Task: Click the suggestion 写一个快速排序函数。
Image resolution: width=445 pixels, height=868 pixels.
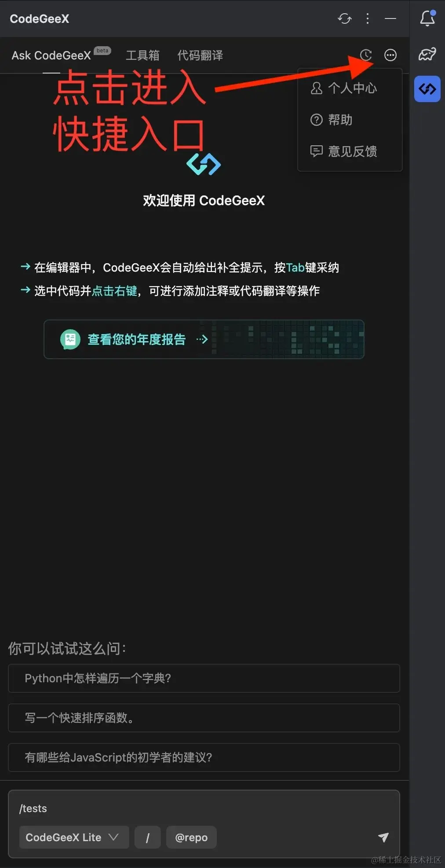Action: tap(204, 718)
